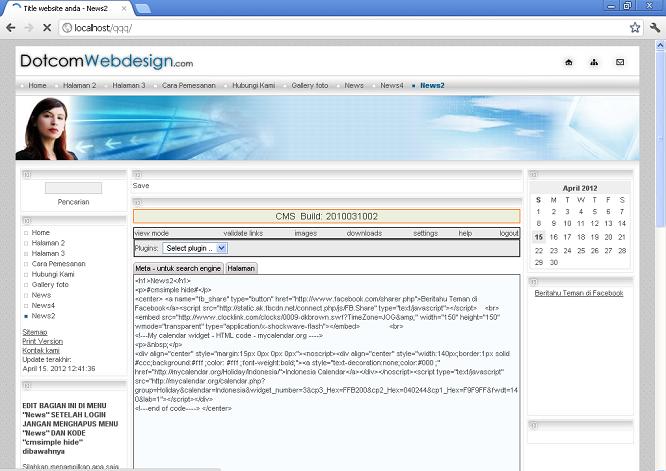Image resolution: width=666 pixels, height=471 pixels.
Task: Click April 2012 calendar heading
Action: pos(580,188)
